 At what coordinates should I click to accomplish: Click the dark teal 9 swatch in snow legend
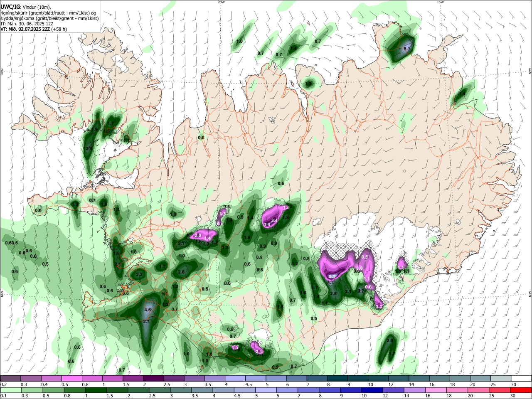coord(358,379)
